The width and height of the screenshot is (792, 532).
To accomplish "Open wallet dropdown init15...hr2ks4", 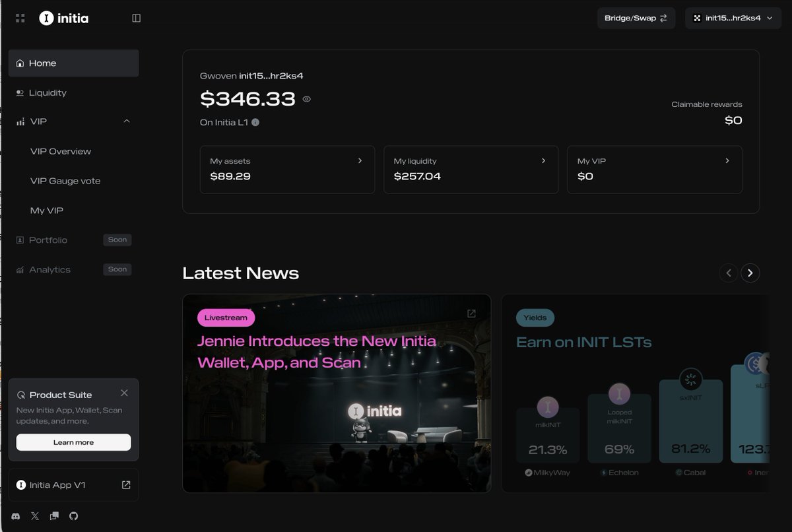I will point(733,18).
